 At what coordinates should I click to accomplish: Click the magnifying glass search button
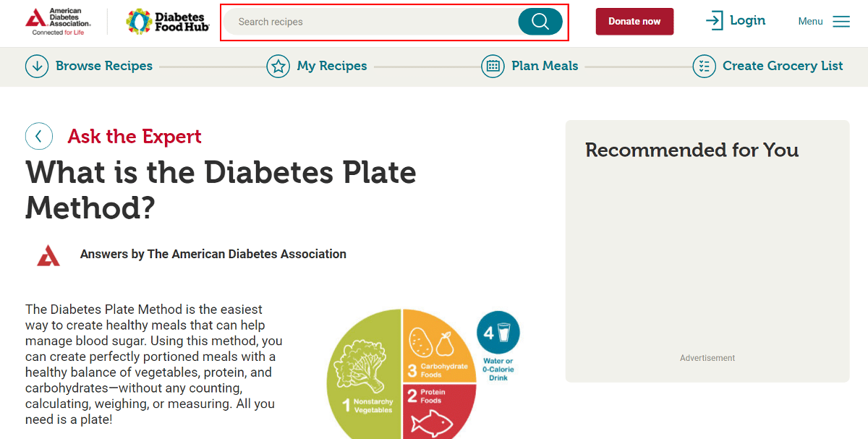540,22
